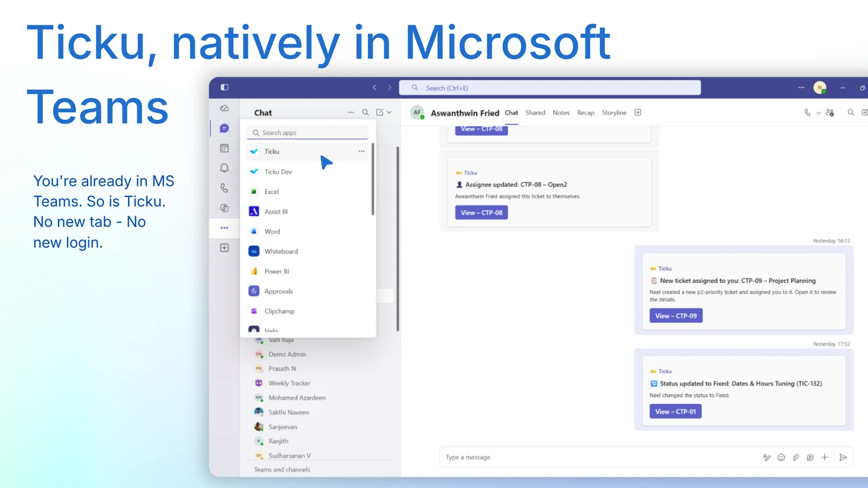Click the search icon in Chat header
Viewport: 868px width, 488px height.
(x=365, y=112)
